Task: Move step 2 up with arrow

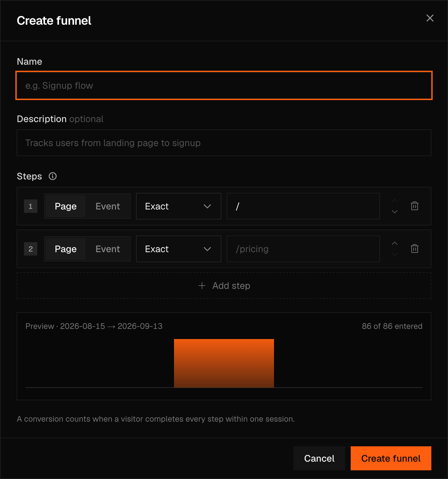Action: coord(395,243)
